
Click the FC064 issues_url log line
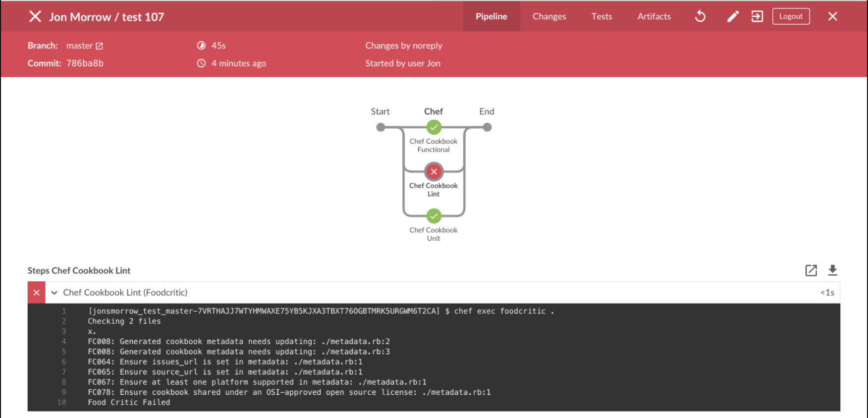click(x=225, y=362)
